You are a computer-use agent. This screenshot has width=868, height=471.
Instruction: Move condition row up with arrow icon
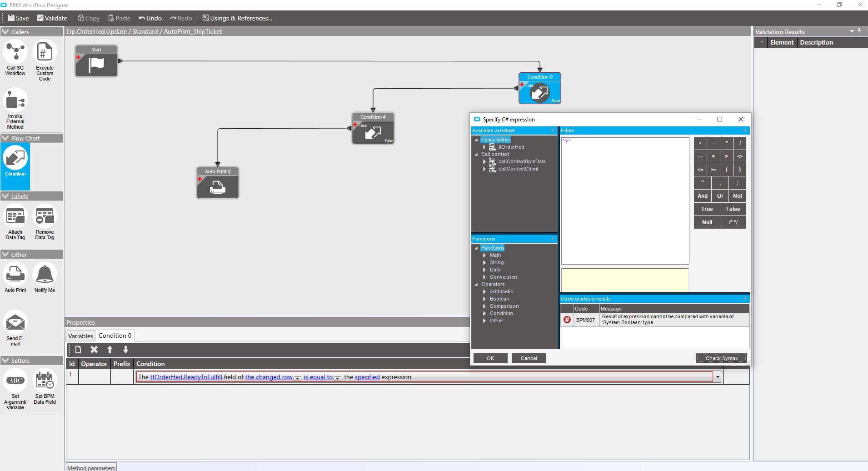click(110, 350)
